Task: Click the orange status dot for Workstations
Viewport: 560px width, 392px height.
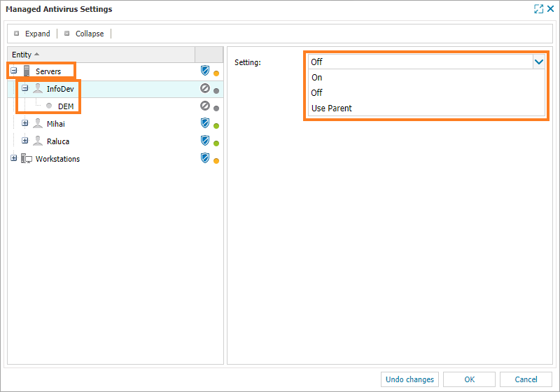Action: click(216, 161)
